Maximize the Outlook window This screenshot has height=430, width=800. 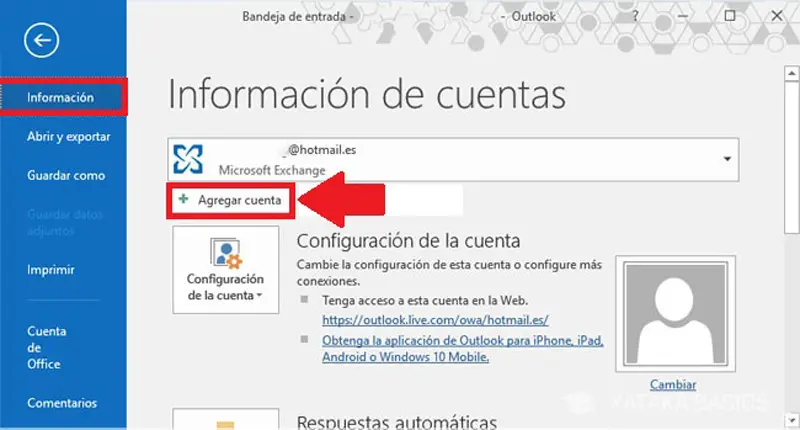pos(730,16)
